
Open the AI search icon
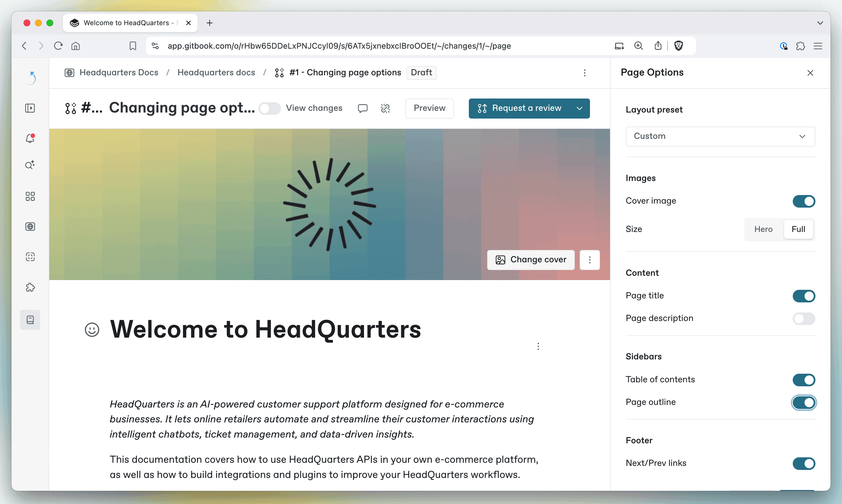[x=30, y=165]
